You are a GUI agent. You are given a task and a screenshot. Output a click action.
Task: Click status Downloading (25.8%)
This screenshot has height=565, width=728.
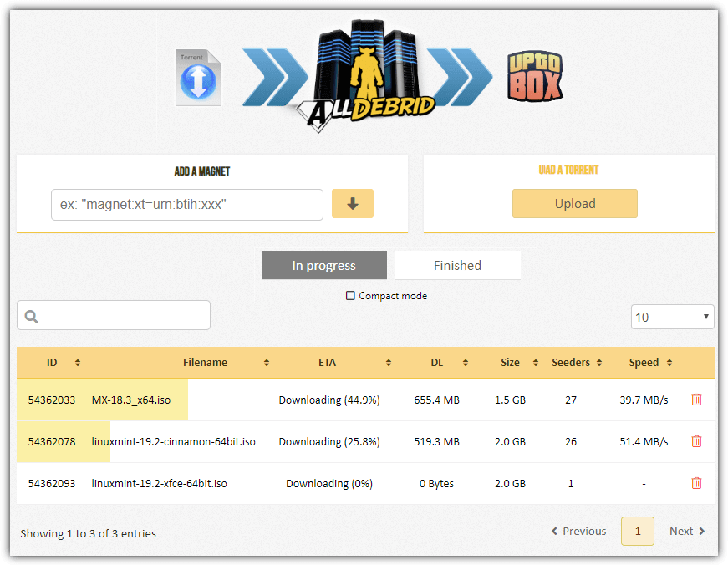click(x=329, y=441)
